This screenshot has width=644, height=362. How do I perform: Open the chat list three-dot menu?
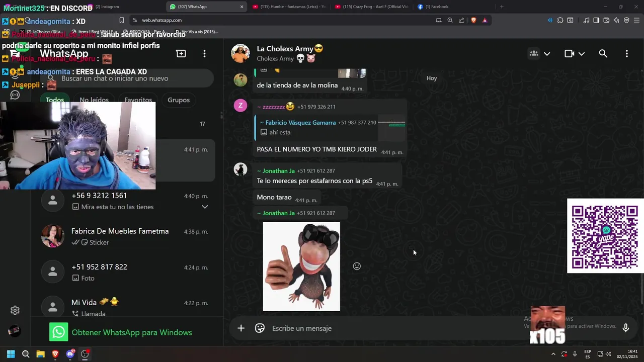(204, 54)
